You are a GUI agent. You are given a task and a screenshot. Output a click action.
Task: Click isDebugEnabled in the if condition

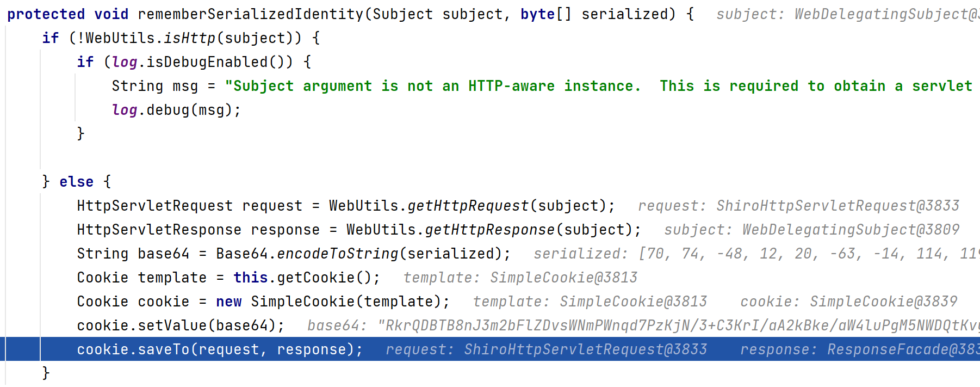tap(207, 62)
